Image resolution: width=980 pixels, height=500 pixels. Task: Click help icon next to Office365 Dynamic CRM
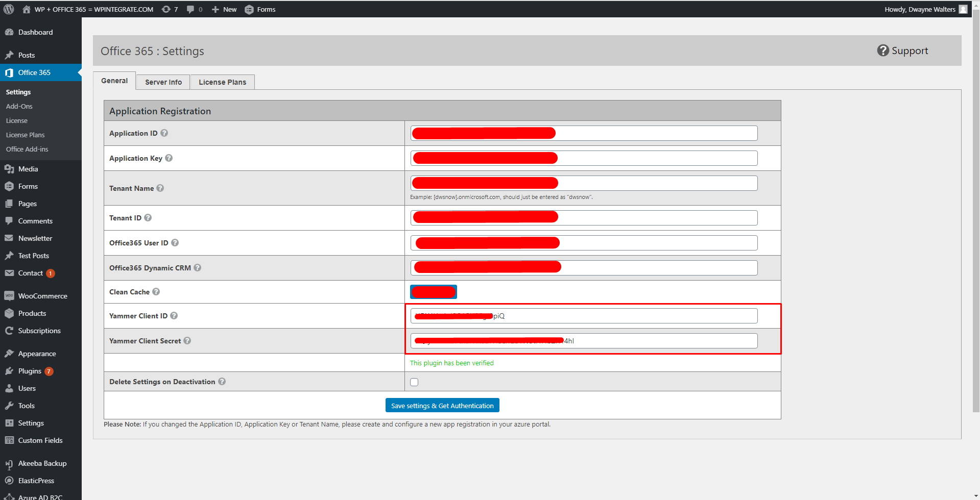pyautogui.click(x=198, y=268)
